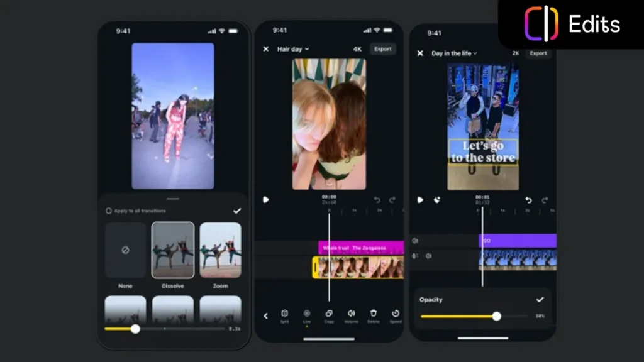Select the Split tool icon
644x362 pixels.
[x=284, y=314]
